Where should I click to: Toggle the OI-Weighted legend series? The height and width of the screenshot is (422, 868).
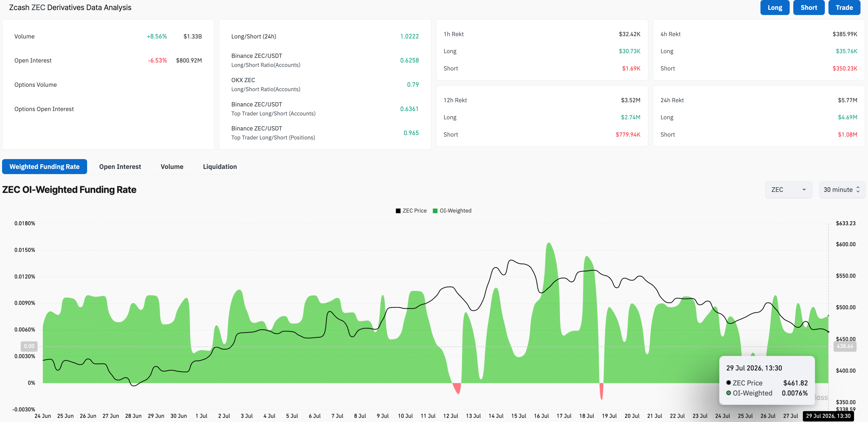pyautogui.click(x=452, y=211)
